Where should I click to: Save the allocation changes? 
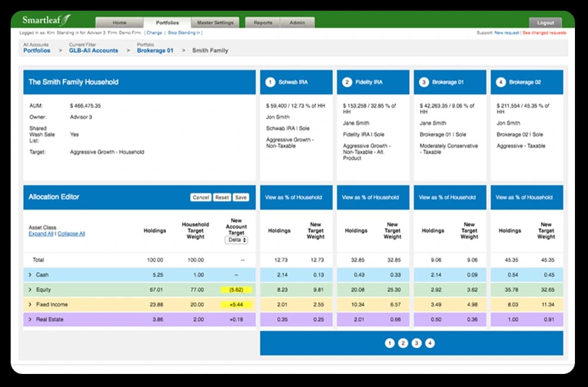point(241,197)
